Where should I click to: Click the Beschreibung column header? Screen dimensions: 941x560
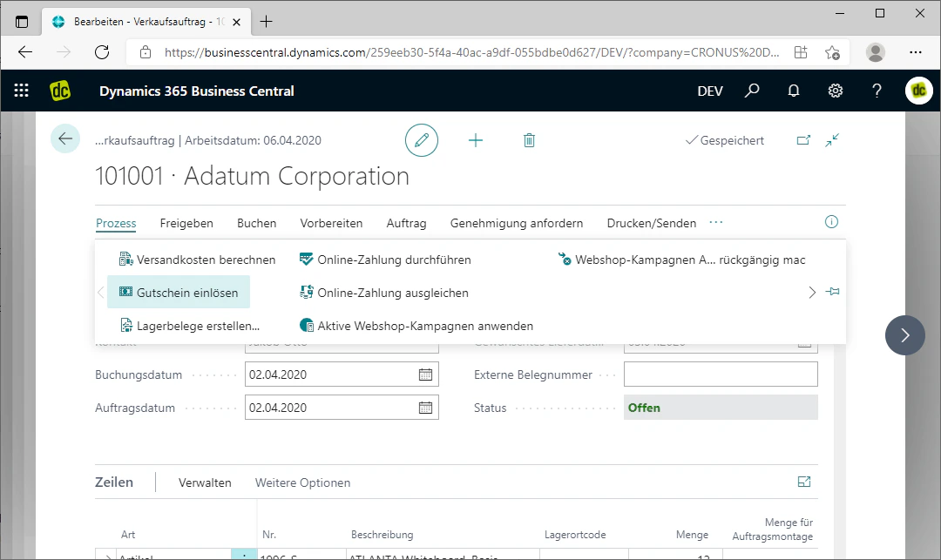pos(382,534)
